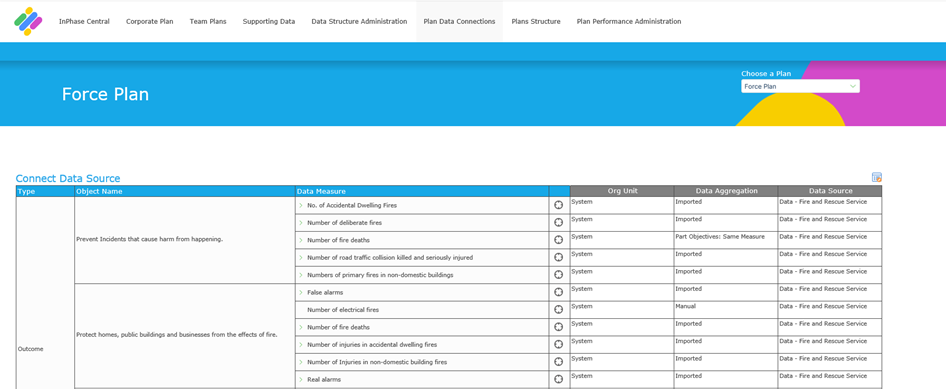
Task: Click 'Protect homes, public buildings and businesses' cell
Action: click(185, 335)
